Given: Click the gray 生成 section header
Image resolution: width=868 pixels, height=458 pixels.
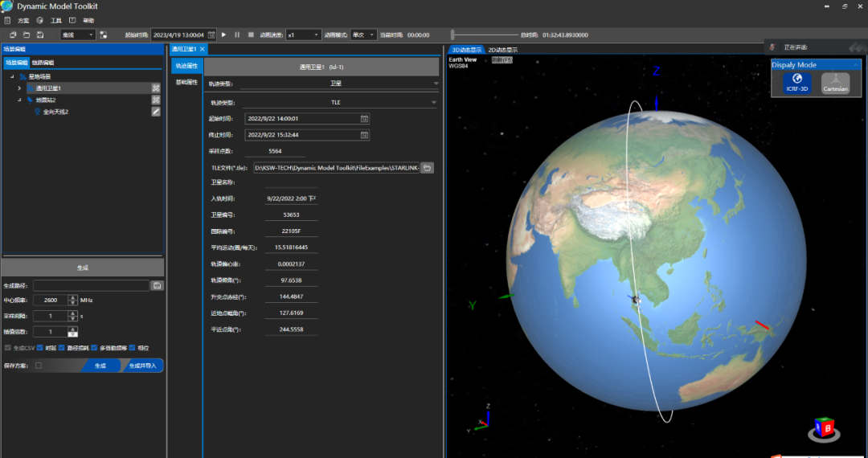Looking at the screenshot, I should click(83, 268).
